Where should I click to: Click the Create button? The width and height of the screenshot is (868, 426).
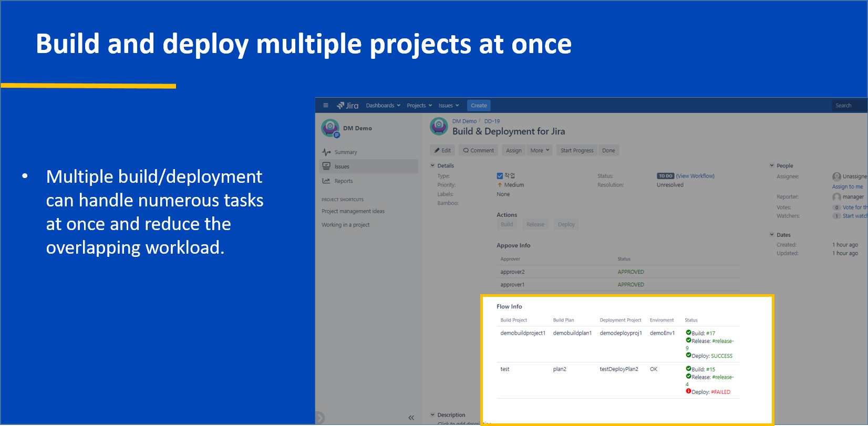click(479, 106)
